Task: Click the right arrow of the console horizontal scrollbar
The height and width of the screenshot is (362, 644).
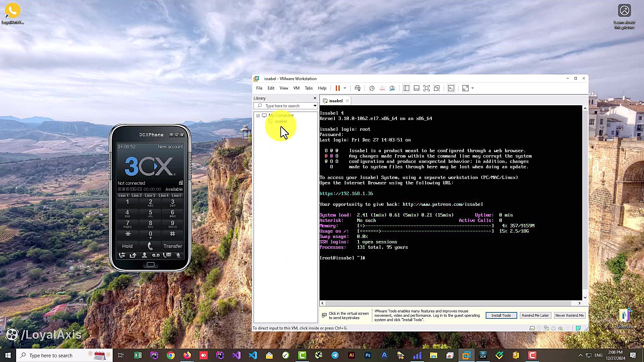Action: coord(579,303)
